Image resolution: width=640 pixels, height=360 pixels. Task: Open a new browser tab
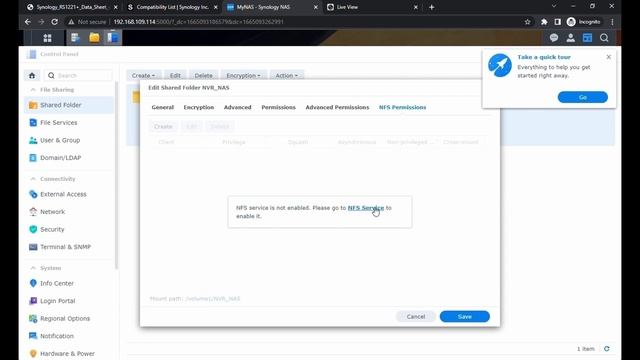[431, 7]
